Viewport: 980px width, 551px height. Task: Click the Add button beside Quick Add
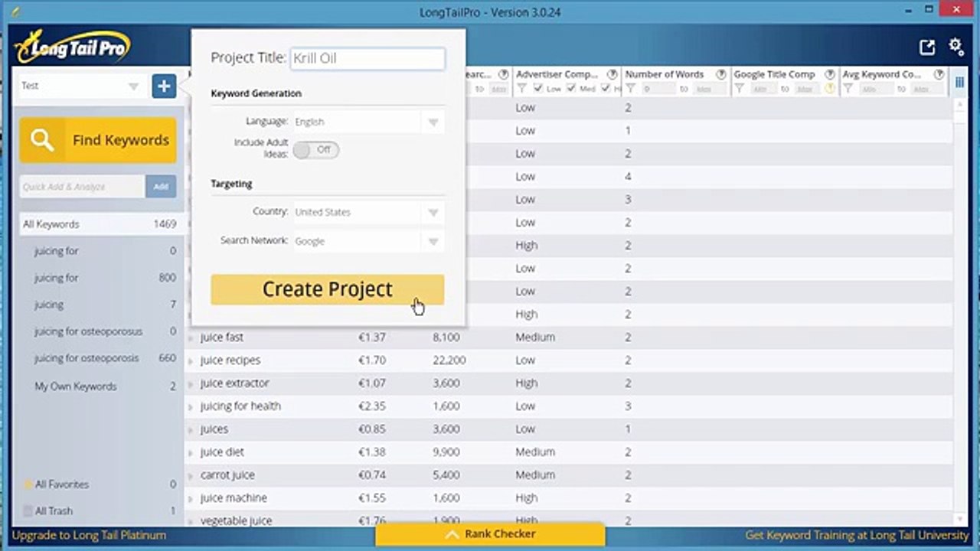coord(161,187)
